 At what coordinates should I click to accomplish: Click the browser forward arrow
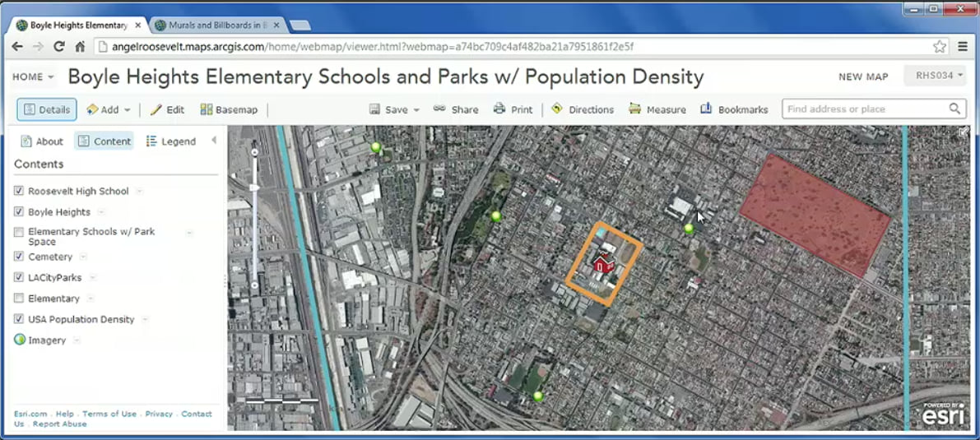[38, 46]
